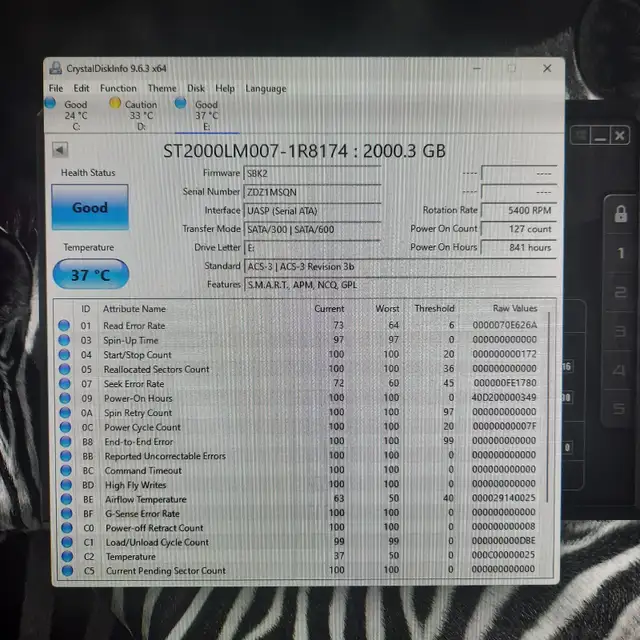Click the status dot for Airflow Temperature

(67, 499)
